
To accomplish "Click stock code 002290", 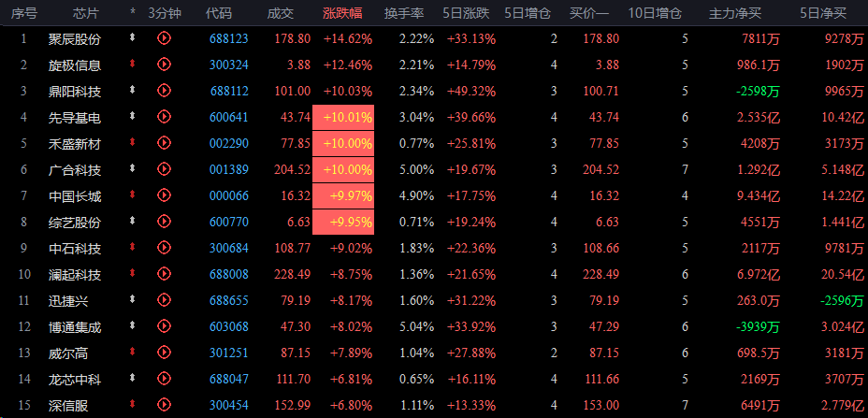I will (x=229, y=143).
